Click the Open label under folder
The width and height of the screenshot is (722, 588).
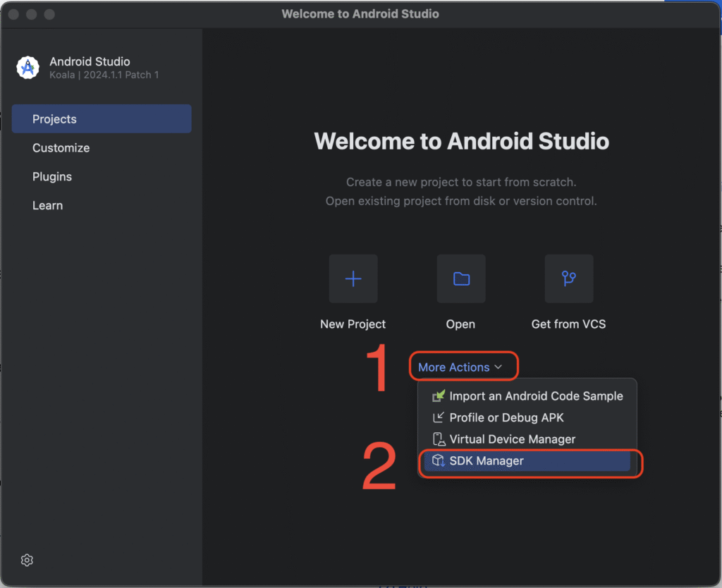tap(460, 324)
